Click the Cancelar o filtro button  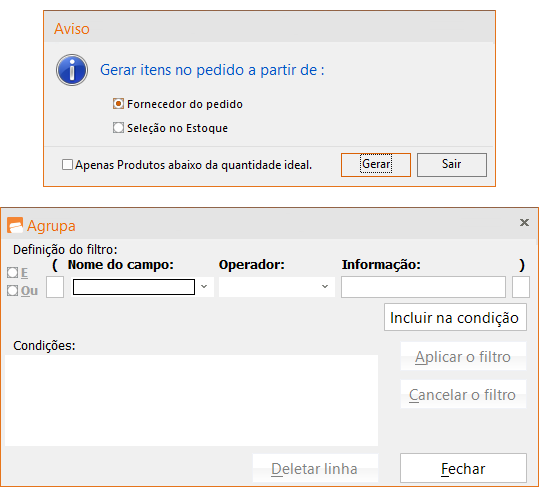click(x=463, y=394)
